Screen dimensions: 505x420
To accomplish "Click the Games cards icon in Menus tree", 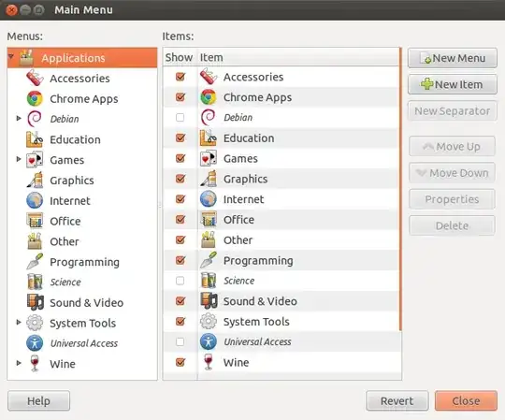I will click(x=35, y=160).
